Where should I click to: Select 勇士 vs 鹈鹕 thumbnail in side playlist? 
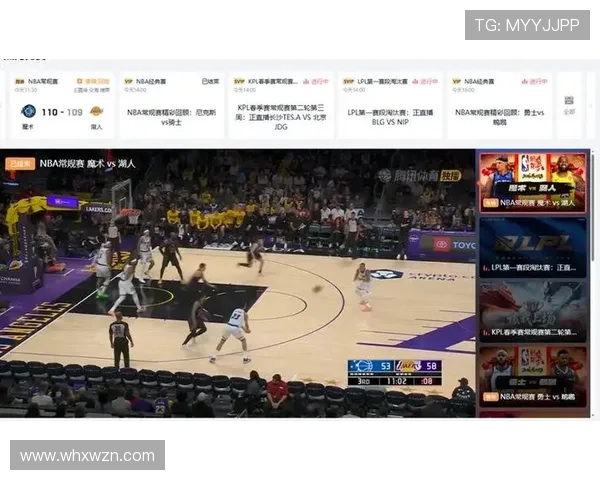(533, 377)
